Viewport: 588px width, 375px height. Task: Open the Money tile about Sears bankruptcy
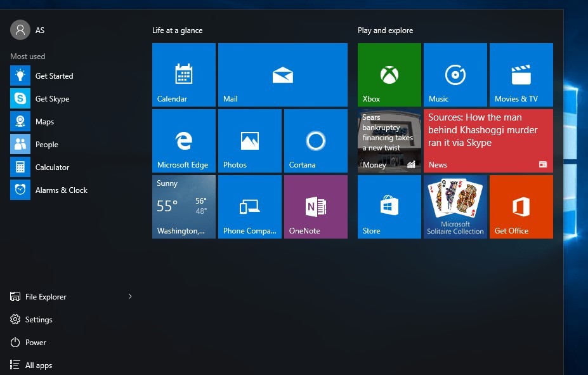point(389,141)
